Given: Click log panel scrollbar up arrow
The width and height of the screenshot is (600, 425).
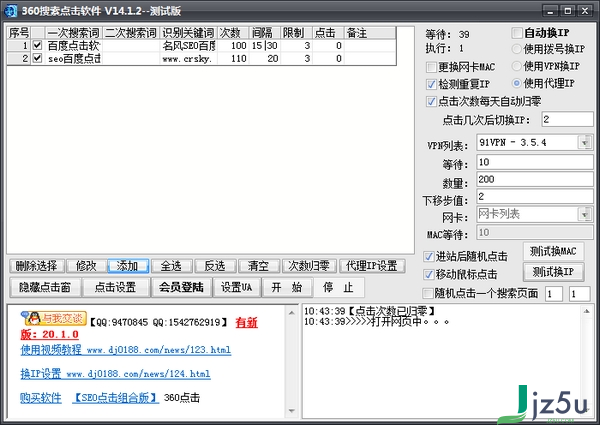Looking at the screenshot, I should 587,312.
